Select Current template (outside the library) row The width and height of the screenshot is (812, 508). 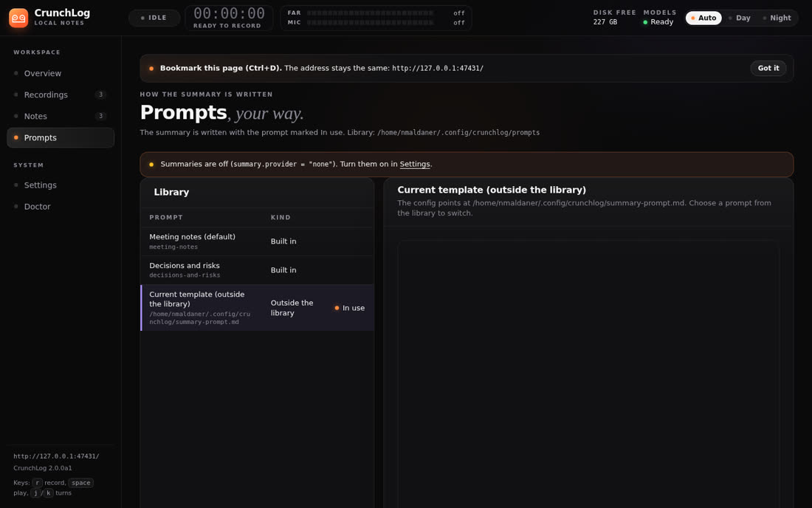pyautogui.click(x=257, y=308)
